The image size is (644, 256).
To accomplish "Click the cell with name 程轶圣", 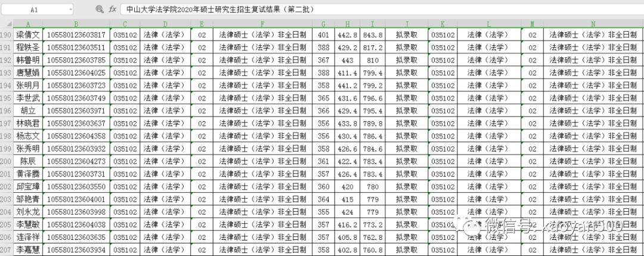I will pyautogui.click(x=29, y=48).
